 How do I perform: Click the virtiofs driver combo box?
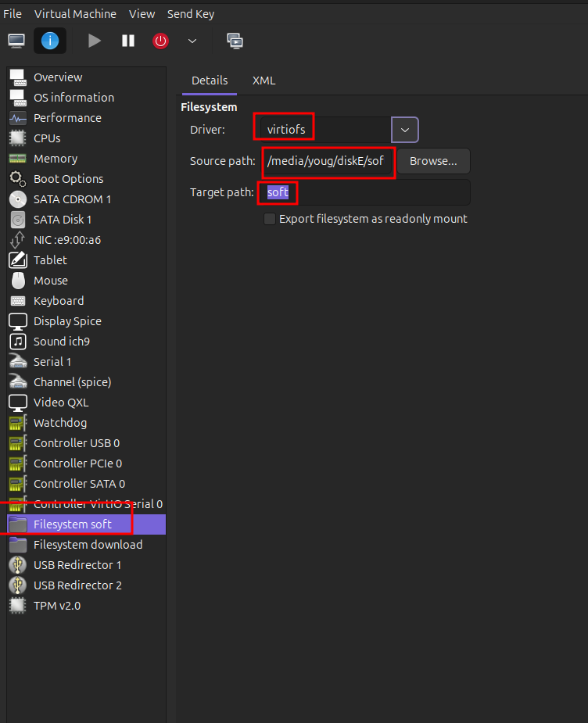pos(324,130)
